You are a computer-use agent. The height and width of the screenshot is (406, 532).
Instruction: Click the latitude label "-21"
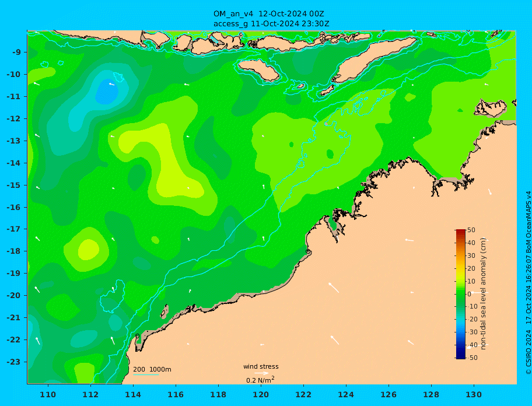[14, 318]
